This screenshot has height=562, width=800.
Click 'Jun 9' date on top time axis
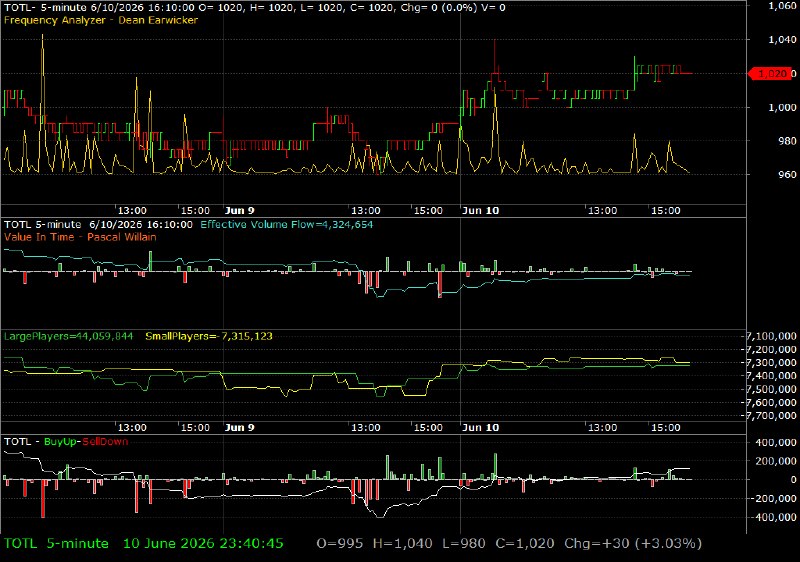(239, 211)
